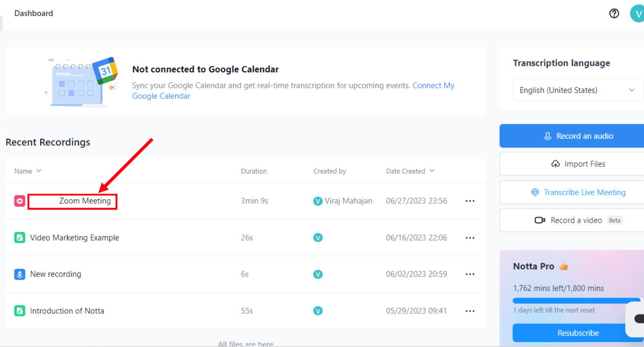Click Transcribe Live Meeting button
Screen dimensions: 644x347
[x=572, y=192]
